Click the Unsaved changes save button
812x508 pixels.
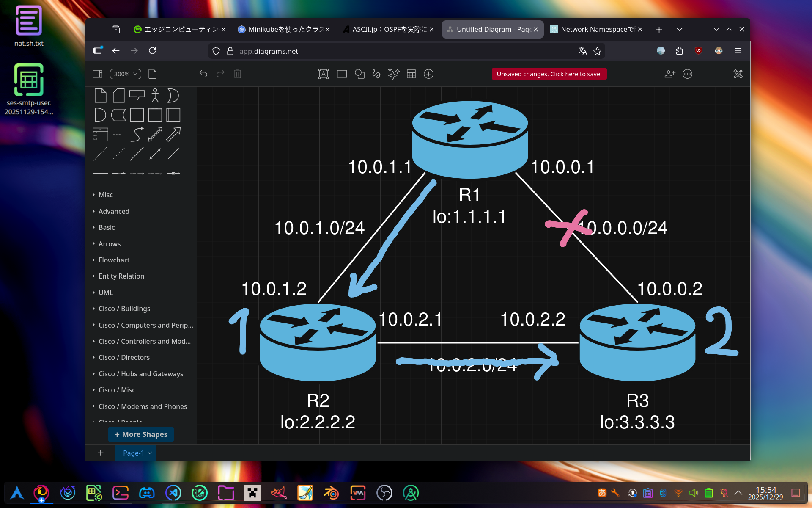coord(549,74)
